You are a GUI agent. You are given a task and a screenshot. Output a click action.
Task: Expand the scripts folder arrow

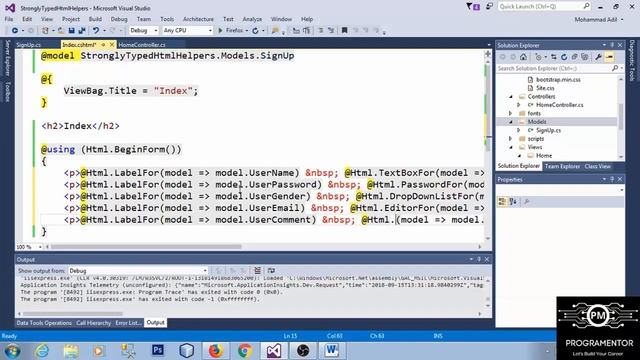coord(511,139)
